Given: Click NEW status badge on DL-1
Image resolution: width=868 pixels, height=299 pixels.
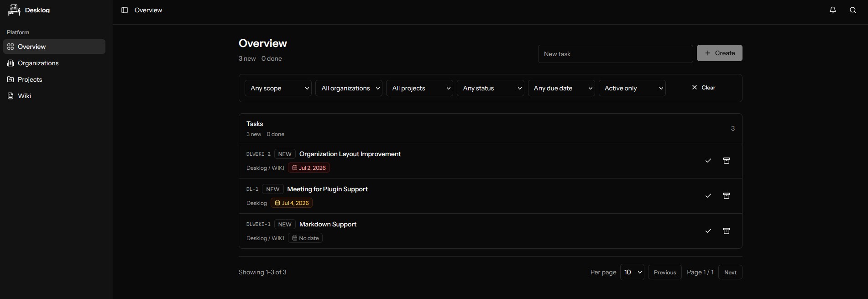Looking at the screenshot, I should pos(273,189).
